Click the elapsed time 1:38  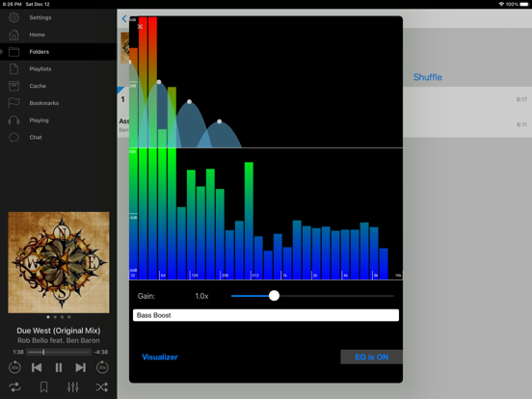coord(18,352)
